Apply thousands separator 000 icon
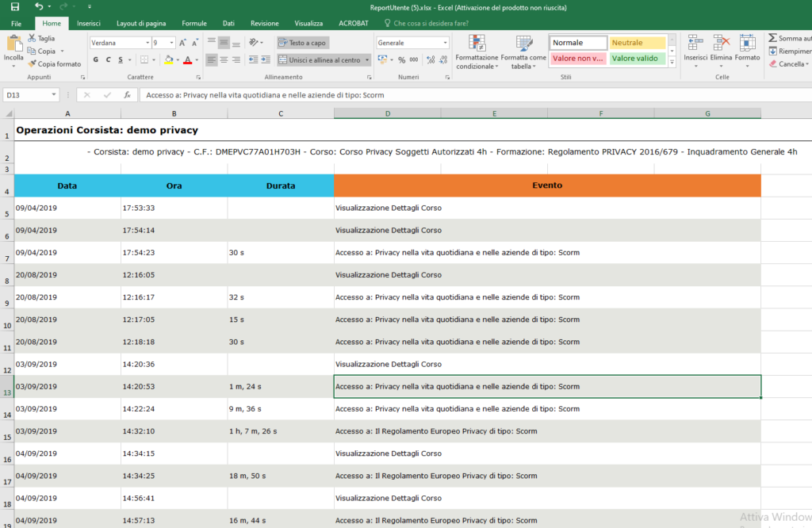Screen dimensions: 812x528 tap(414, 60)
